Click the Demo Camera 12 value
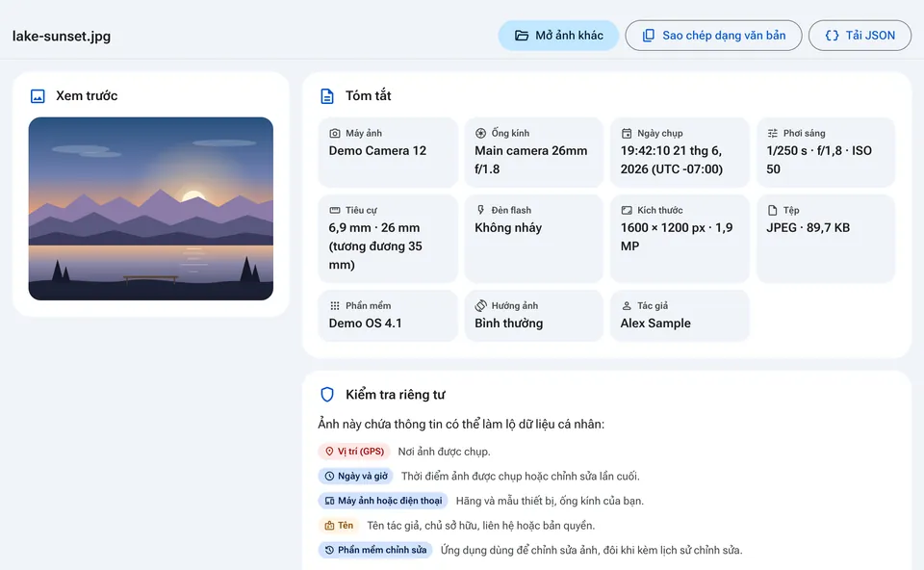 (x=377, y=151)
